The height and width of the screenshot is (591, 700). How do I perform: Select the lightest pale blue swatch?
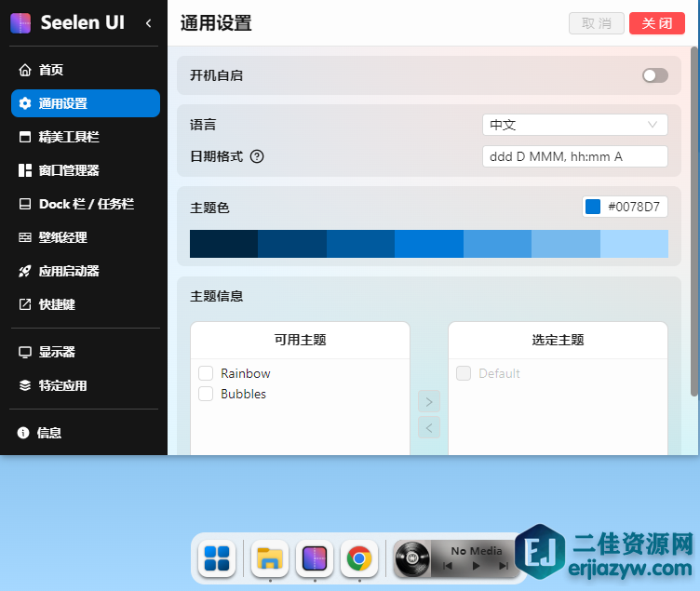pyautogui.click(x=634, y=244)
